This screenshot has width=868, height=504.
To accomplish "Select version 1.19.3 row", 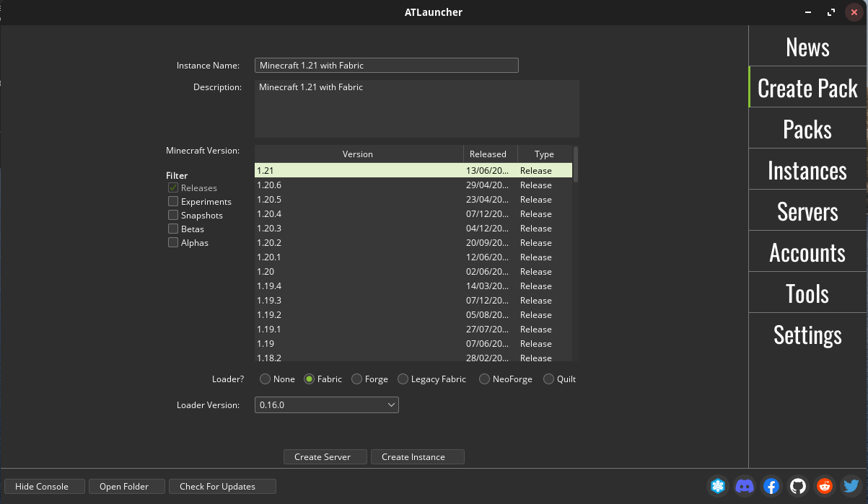I will 413,300.
